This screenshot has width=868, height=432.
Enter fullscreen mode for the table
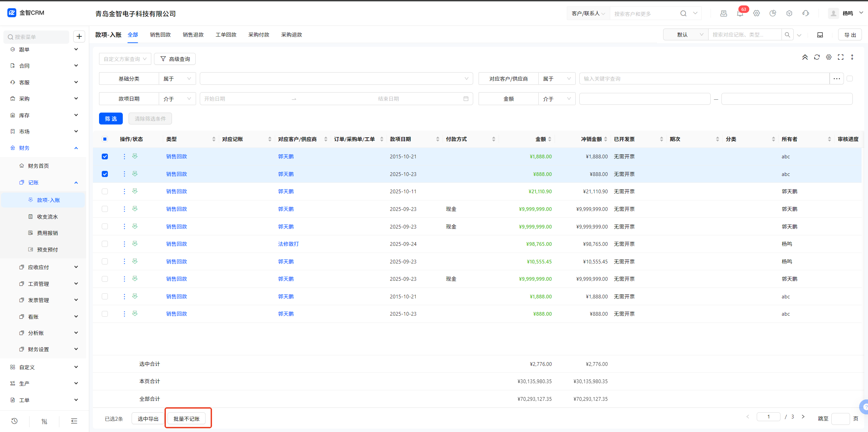[841, 57]
